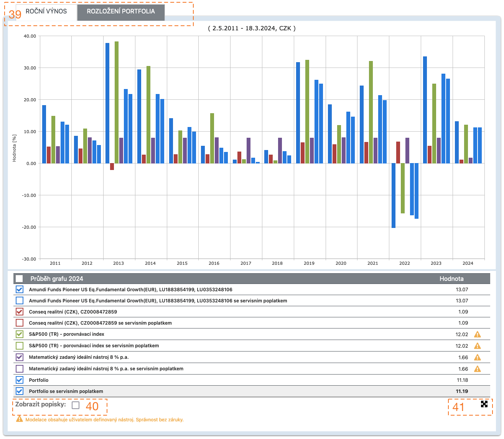Enable Amundi Funds se servisním poplatkem checkbox

click(20, 301)
